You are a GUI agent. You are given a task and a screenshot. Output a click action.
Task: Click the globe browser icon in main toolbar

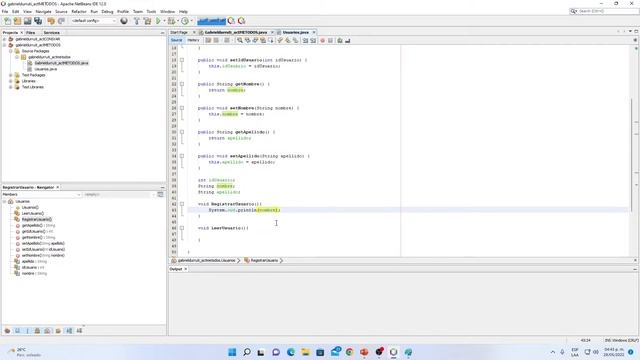[x=124, y=21]
